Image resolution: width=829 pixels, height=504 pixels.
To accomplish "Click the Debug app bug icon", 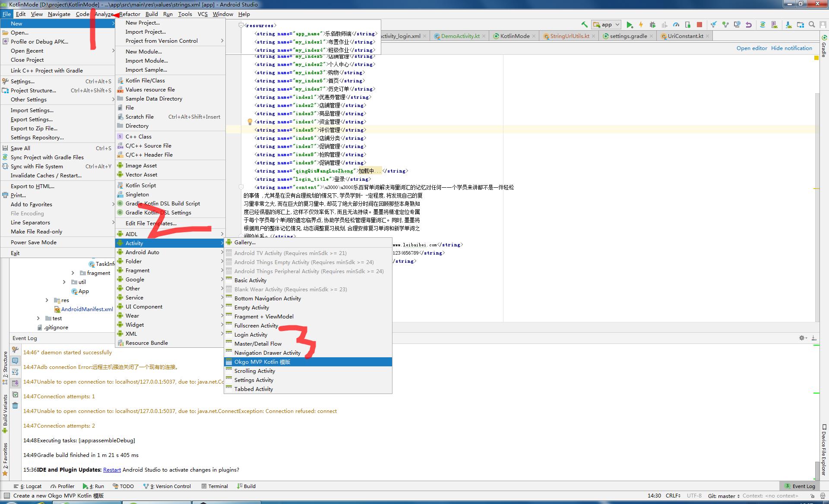I will [x=652, y=25].
